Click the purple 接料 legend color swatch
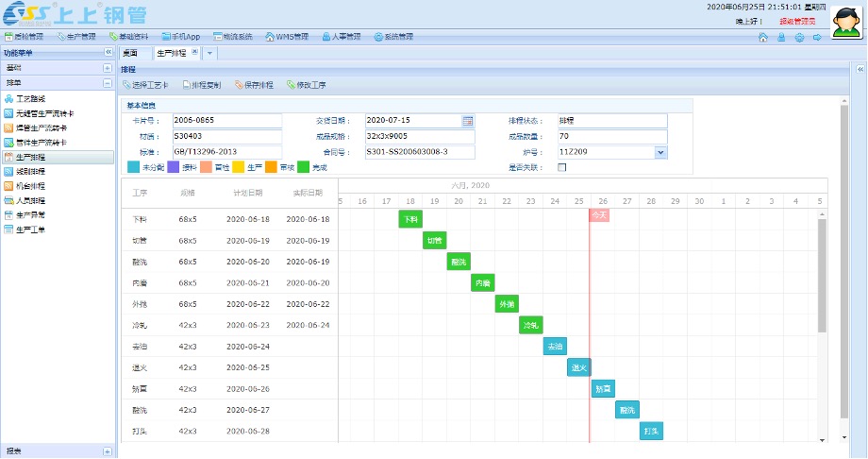 [x=175, y=167]
